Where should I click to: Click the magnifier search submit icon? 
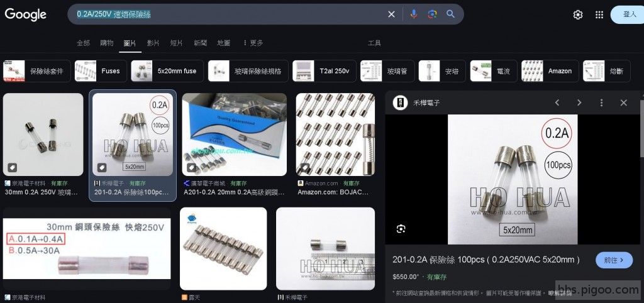coord(450,14)
